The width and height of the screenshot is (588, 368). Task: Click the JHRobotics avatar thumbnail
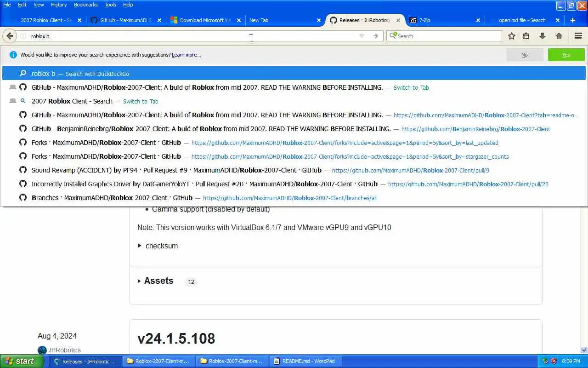point(42,351)
